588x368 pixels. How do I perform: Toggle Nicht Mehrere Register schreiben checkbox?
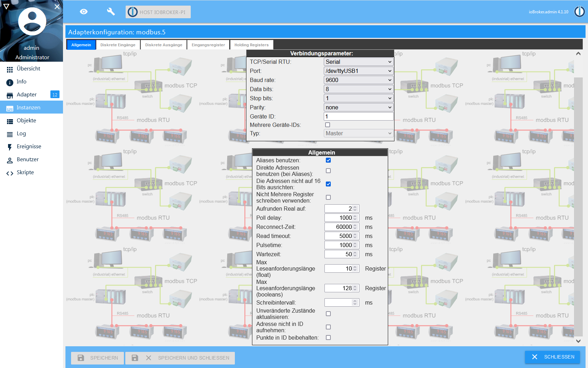pyautogui.click(x=328, y=197)
